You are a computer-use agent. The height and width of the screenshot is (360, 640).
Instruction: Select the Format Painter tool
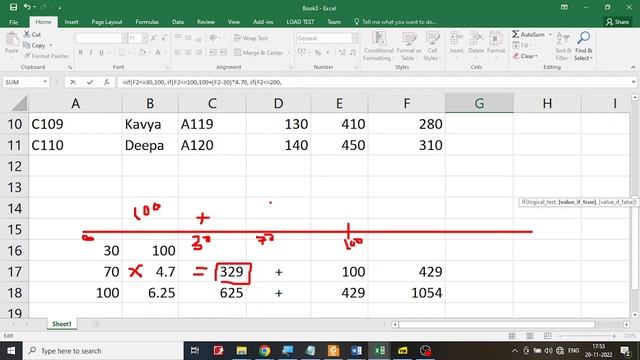[46, 56]
